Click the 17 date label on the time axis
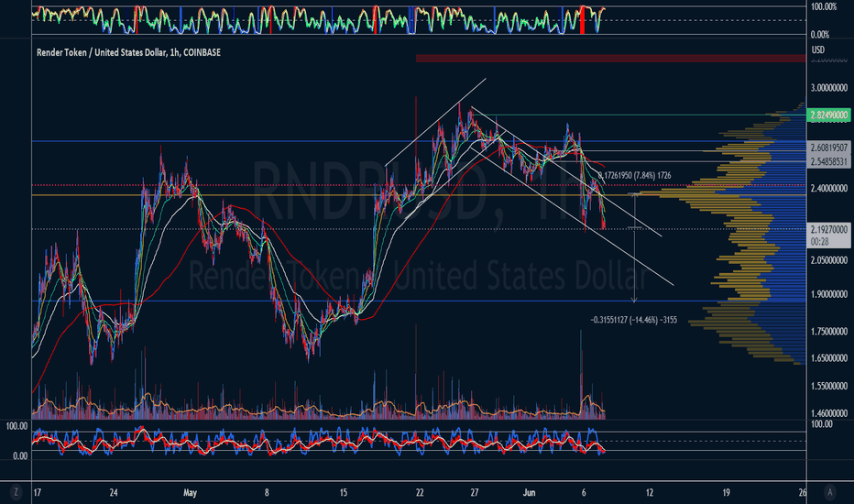854x504 pixels. point(37,493)
